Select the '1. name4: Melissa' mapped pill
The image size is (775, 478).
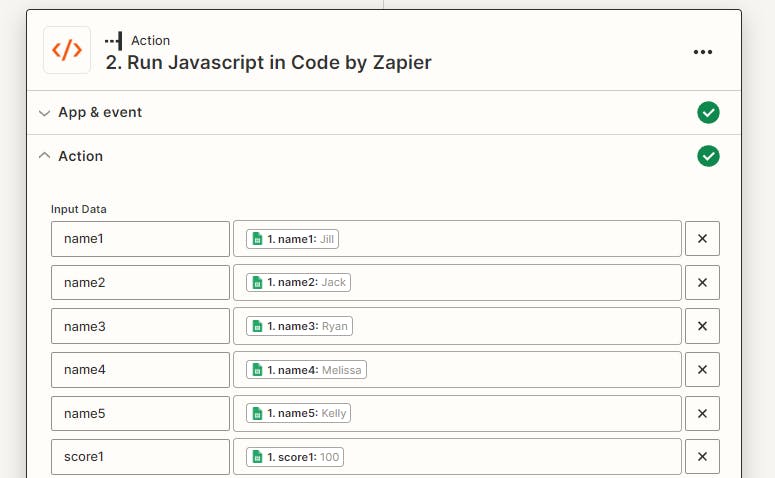306,370
